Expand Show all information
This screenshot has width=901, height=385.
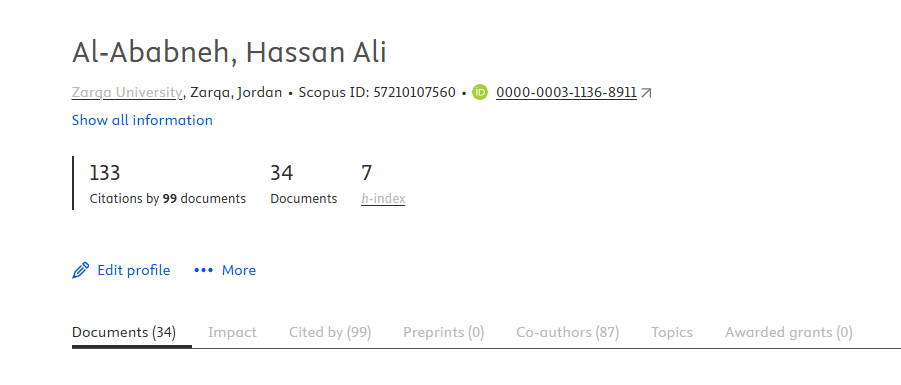click(142, 120)
